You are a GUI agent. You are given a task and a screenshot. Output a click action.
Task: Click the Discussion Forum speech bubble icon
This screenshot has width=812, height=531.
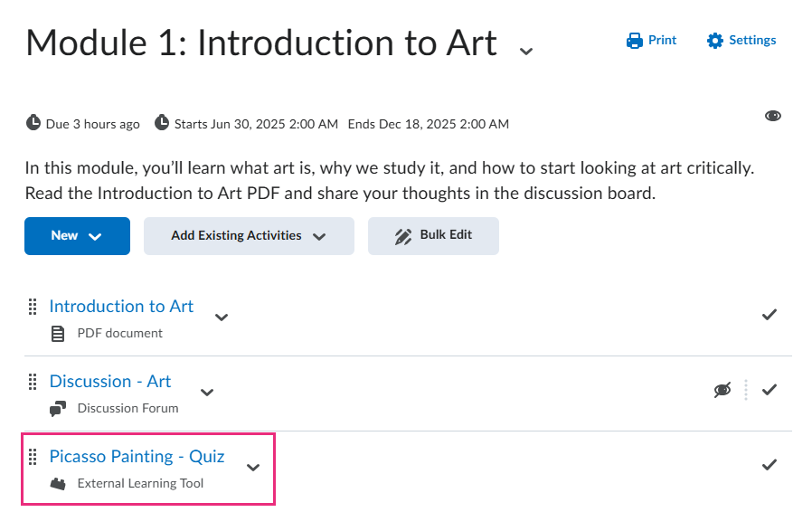coord(58,409)
